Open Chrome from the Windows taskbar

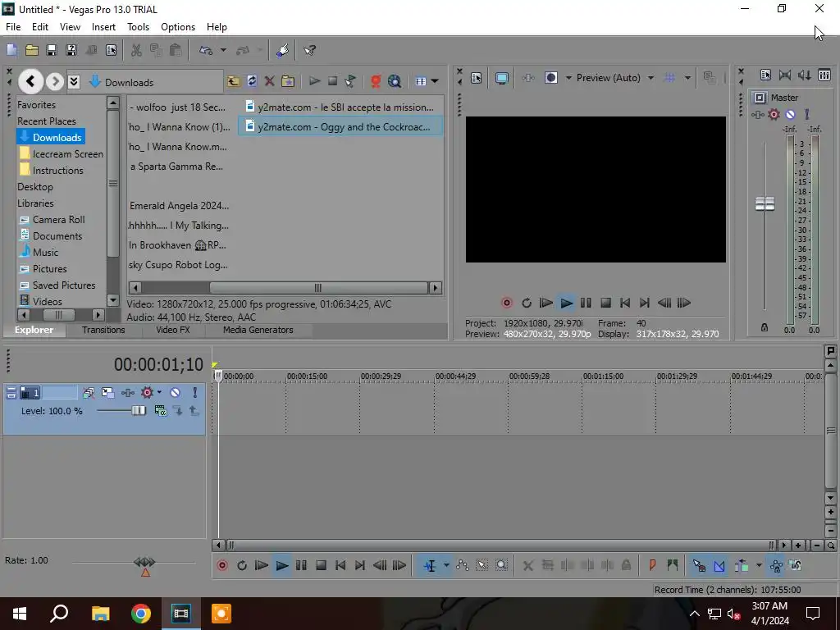pyautogui.click(x=141, y=614)
